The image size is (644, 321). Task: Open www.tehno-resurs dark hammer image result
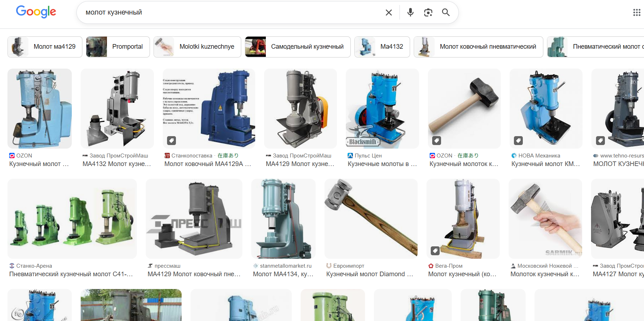[x=618, y=108]
